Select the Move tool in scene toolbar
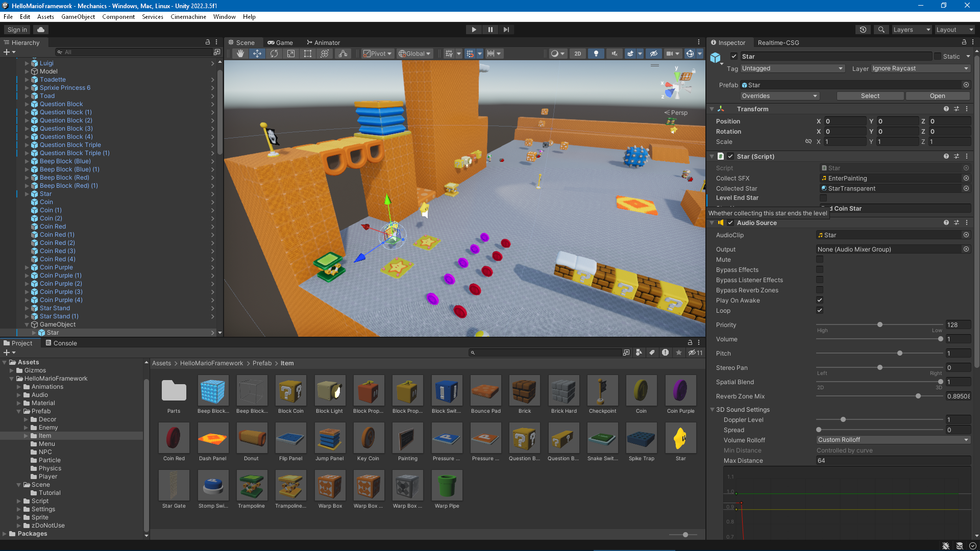Image resolution: width=980 pixels, height=551 pixels. pos(257,54)
